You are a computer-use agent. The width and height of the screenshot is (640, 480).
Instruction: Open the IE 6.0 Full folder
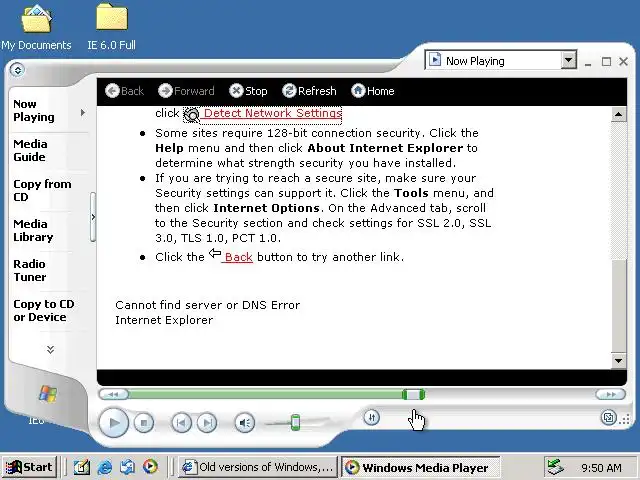(x=111, y=27)
